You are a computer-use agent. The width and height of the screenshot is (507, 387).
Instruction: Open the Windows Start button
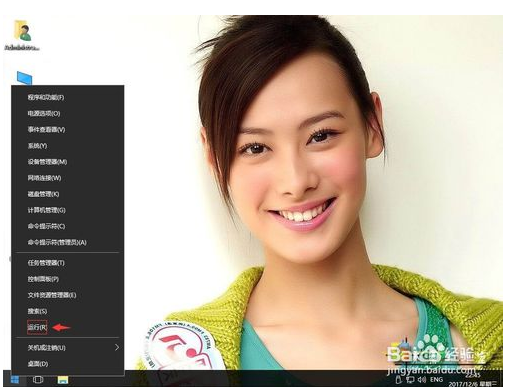click(15, 379)
